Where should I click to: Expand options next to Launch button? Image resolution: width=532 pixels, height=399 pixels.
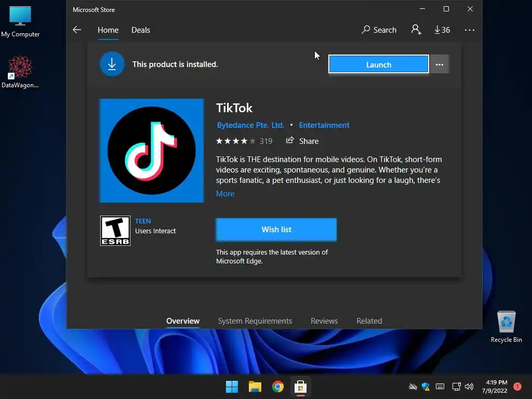(x=440, y=64)
